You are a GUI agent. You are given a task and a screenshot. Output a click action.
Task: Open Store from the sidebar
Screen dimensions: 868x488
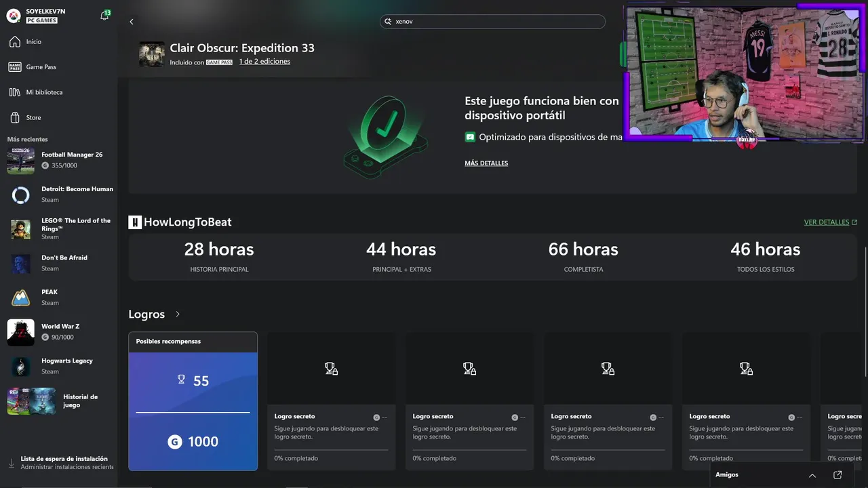tap(58, 117)
